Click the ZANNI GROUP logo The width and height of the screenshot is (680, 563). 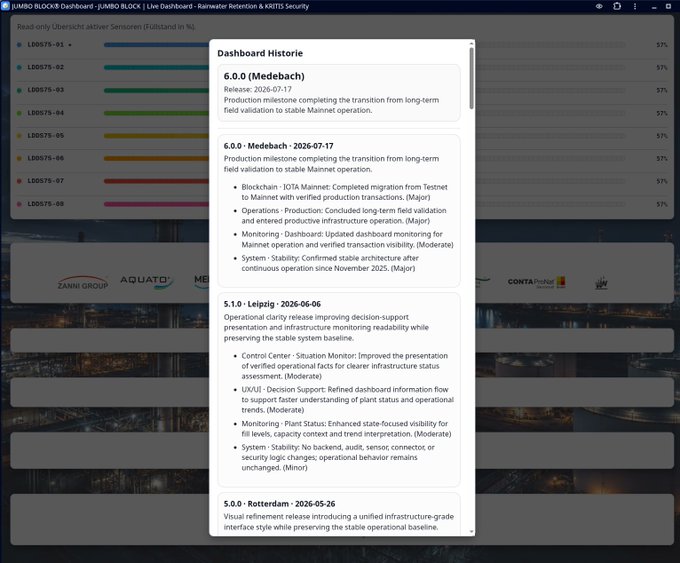click(83, 283)
